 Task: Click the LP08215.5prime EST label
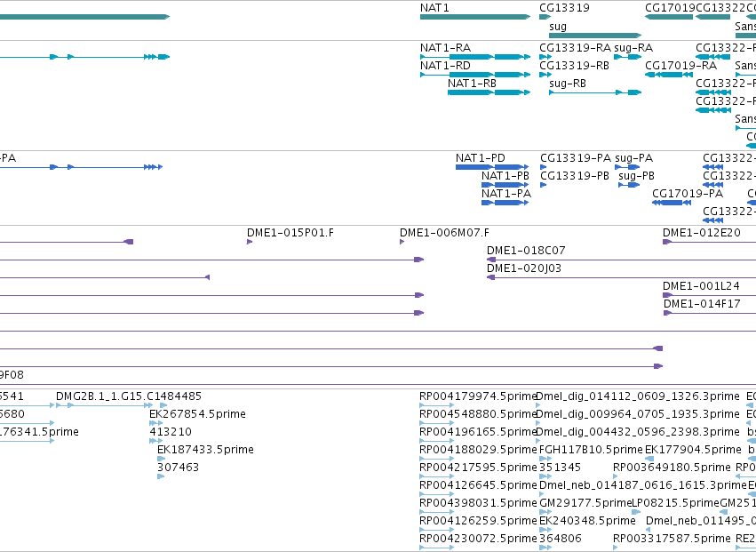click(x=675, y=503)
